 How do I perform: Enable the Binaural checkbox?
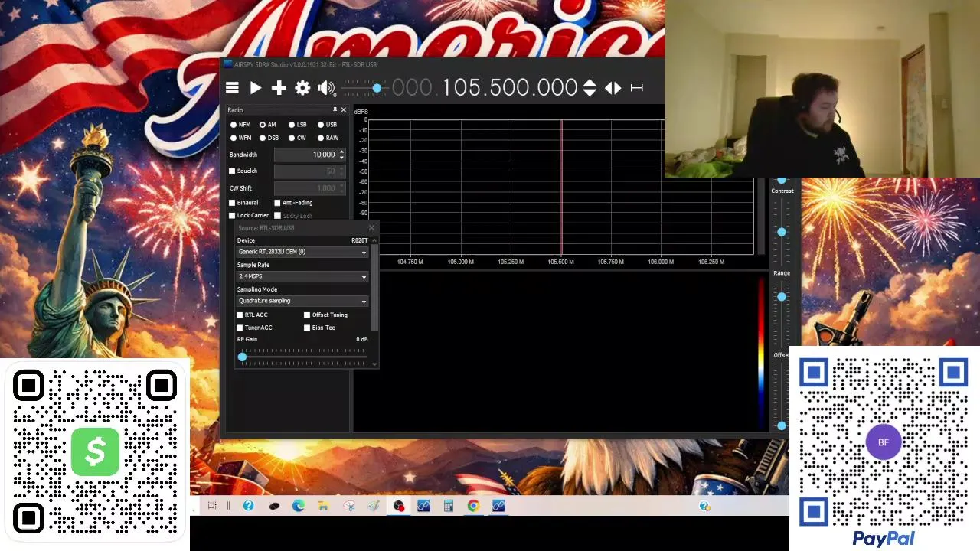click(x=232, y=203)
